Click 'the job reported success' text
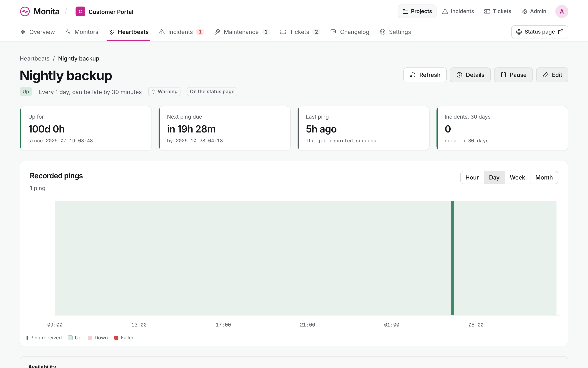 click(341, 141)
